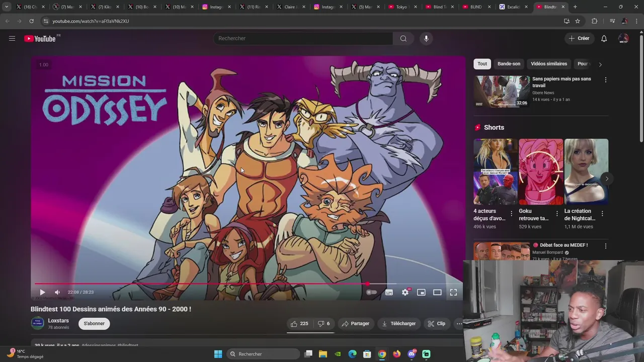644x362 pixels.
Task: Open File Explorer from taskbar
Action: click(323, 354)
